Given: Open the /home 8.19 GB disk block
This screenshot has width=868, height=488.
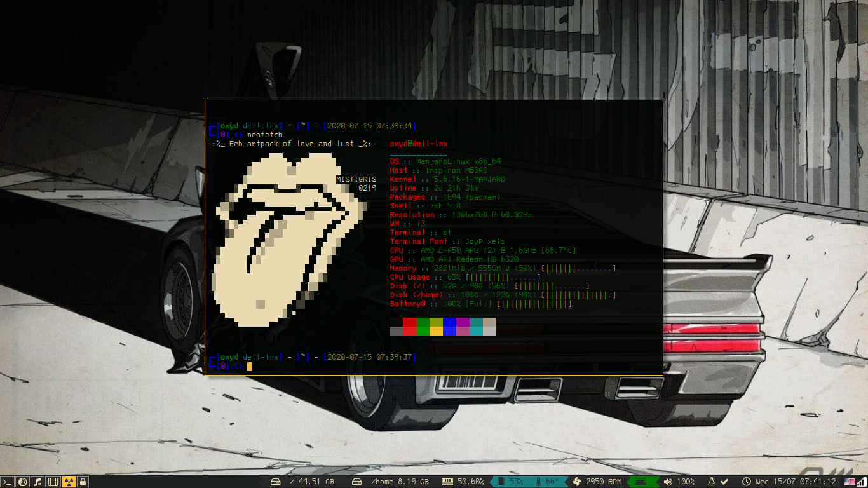Looking at the screenshot, I should tap(391, 482).
